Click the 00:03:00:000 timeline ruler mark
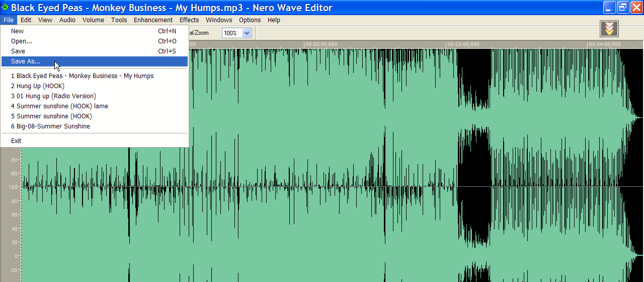 463,44
